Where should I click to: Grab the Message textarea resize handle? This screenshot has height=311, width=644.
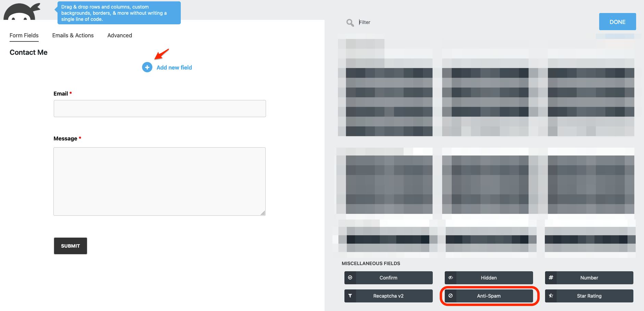pos(263,213)
